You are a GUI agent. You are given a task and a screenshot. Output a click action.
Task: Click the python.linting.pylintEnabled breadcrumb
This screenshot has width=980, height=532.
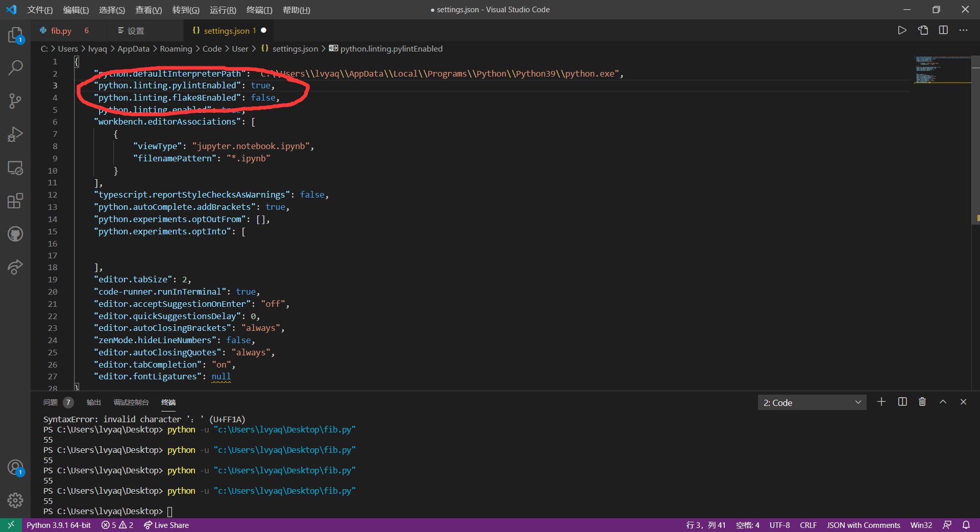pos(386,49)
